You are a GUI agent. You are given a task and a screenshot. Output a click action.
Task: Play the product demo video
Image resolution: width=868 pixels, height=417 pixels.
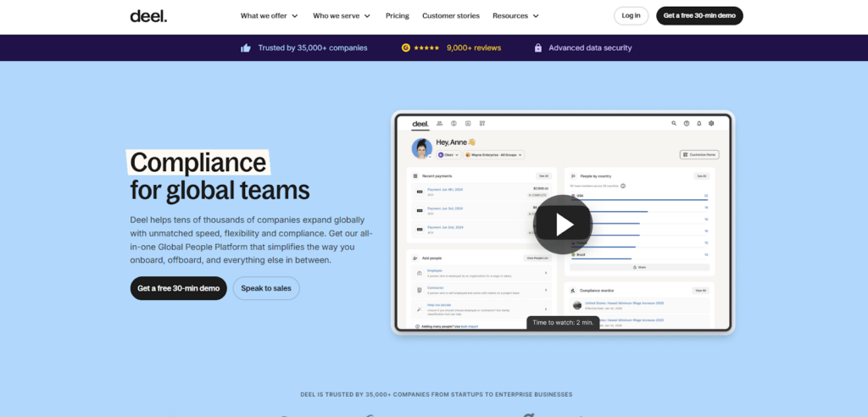point(563,225)
